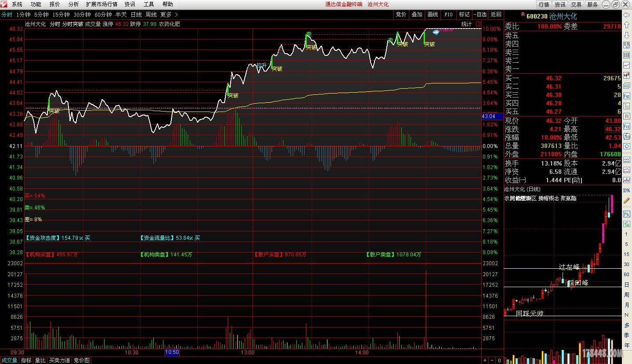Select the 指标 bottom tab
Viewport: 632px width, 364px height.
tap(26, 360)
